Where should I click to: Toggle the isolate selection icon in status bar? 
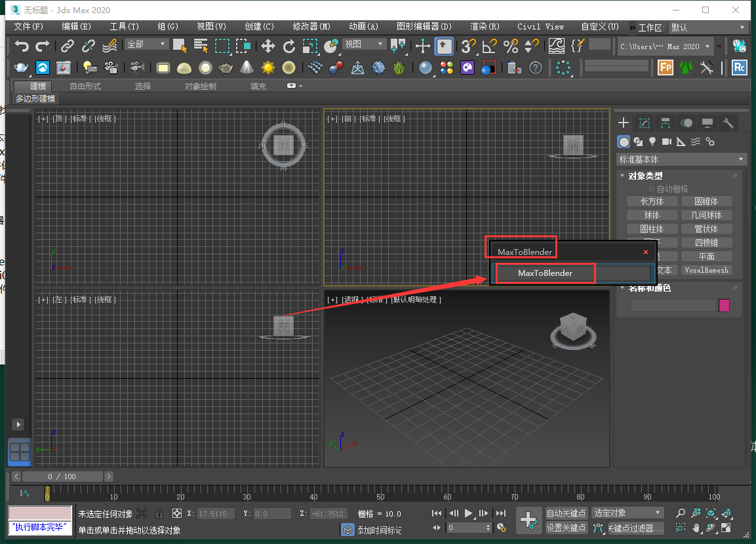(142, 514)
